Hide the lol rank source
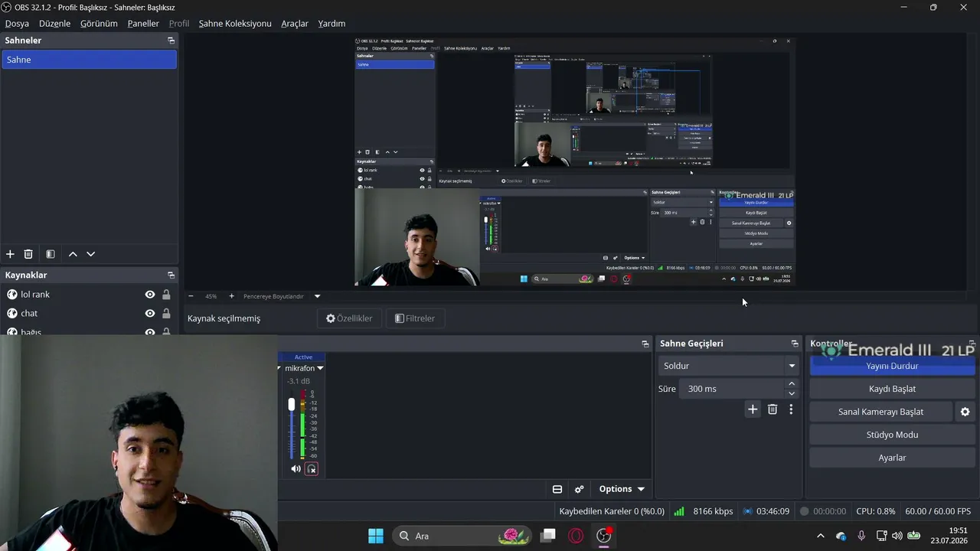 point(150,295)
